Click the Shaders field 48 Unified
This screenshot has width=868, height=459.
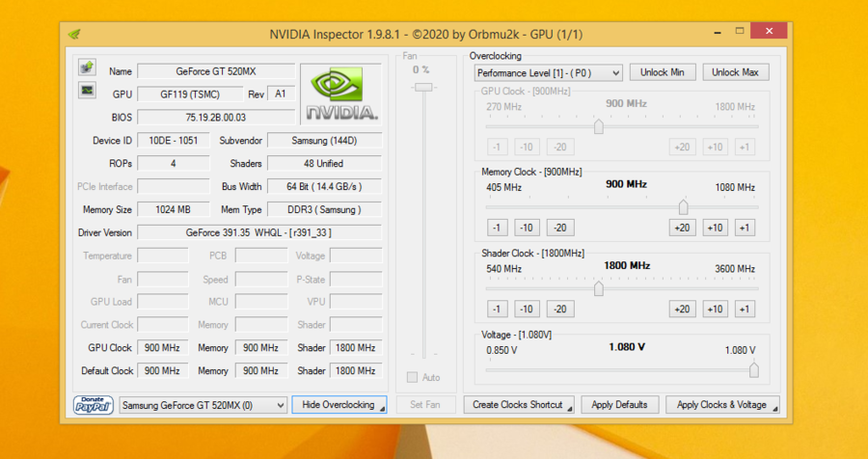click(x=324, y=164)
